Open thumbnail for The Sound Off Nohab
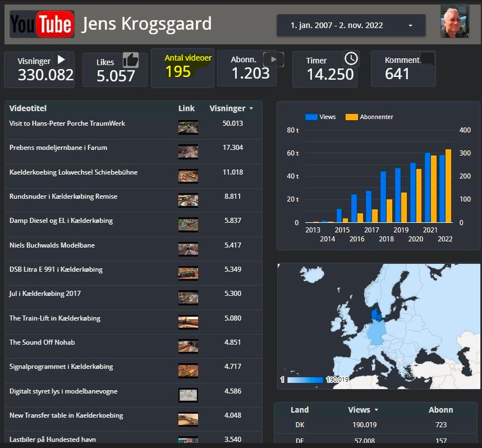 (188, 346)
